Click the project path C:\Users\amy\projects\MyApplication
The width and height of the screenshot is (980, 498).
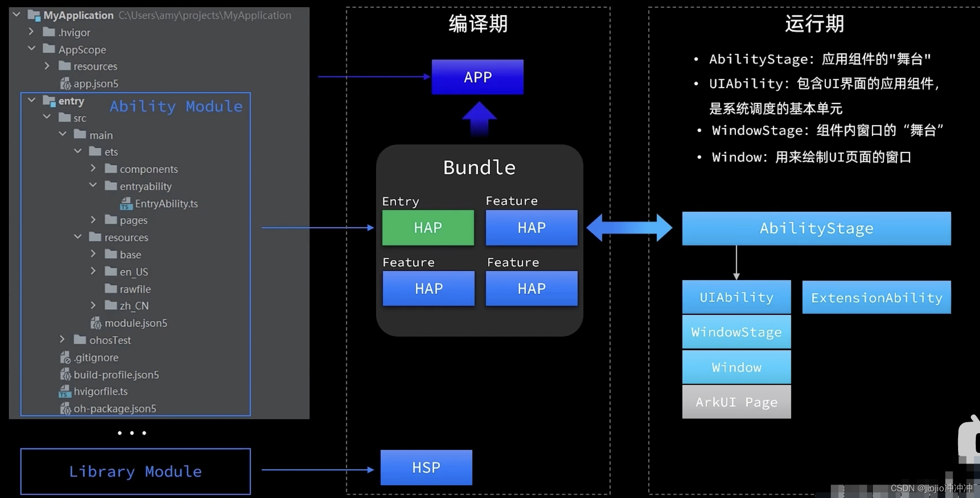tap(205, 15)
